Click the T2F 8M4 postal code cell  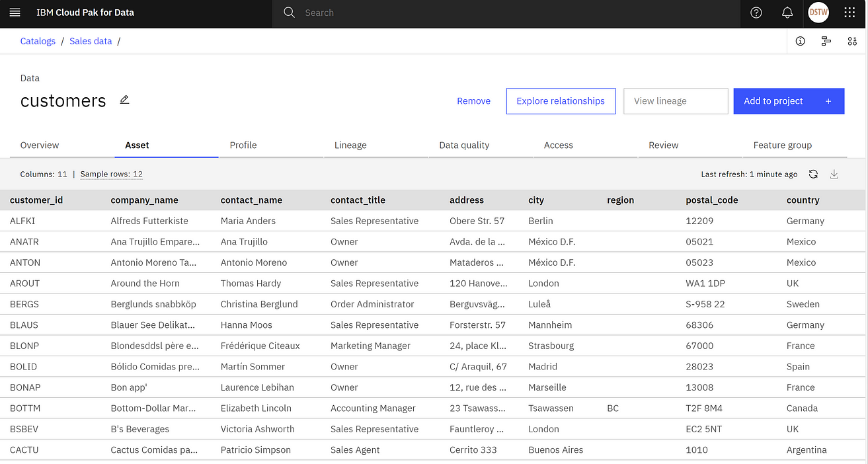[x=704, y=408]
